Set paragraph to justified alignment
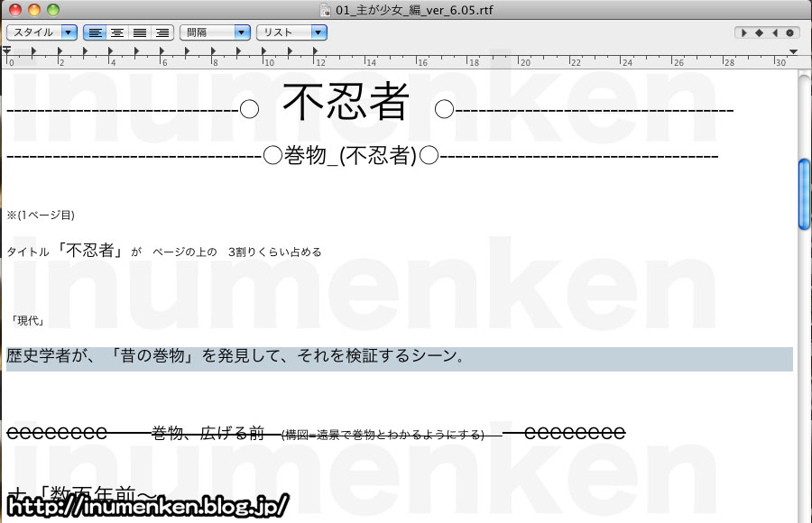Viewport: 812px width, 523px height. (x=140, y=32)
